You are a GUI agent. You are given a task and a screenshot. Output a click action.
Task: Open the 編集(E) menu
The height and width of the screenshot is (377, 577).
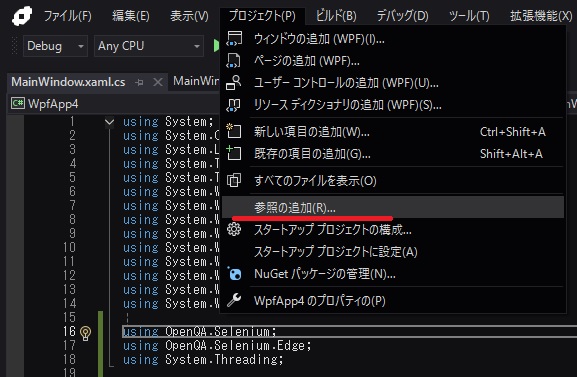131,16
